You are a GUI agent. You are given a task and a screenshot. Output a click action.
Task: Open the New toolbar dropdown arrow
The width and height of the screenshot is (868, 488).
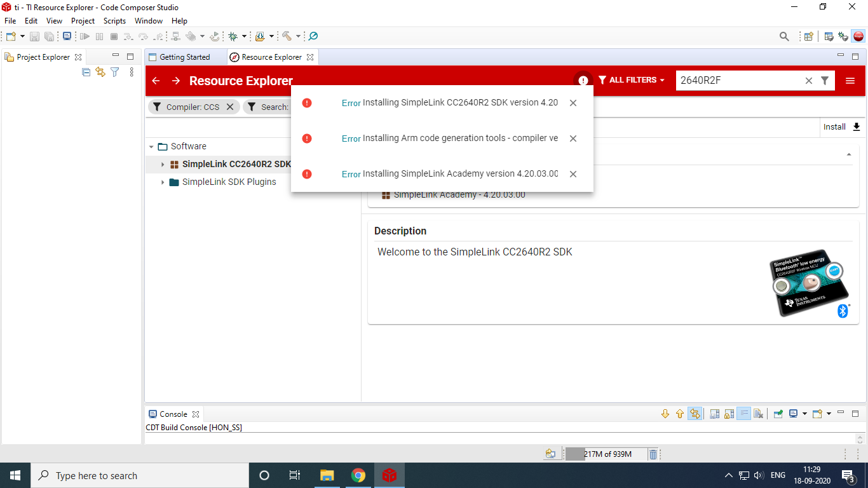pyautogui.click(x=22, y=36)
